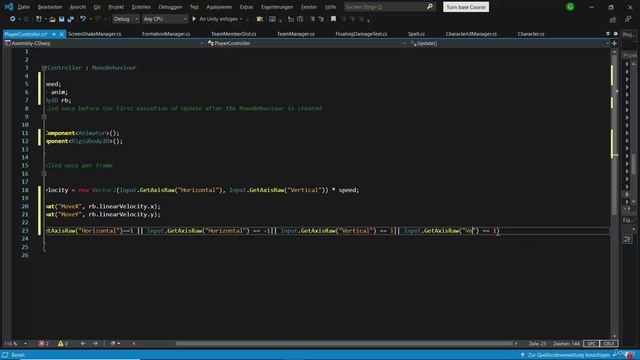Click the bookmark toolbar icon

[333, 19]
